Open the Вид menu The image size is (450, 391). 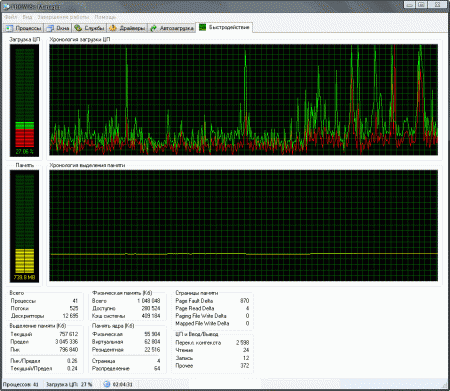(27, 17)
